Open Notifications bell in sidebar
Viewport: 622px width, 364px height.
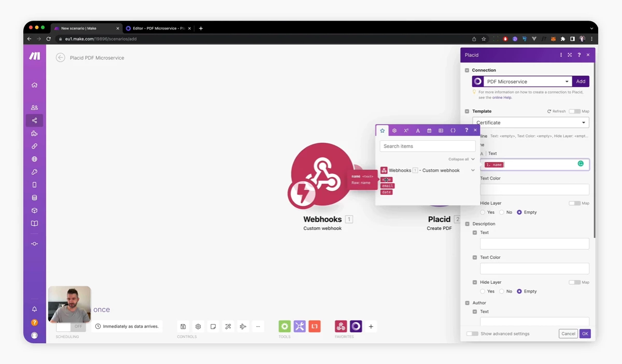pos(34,309)
